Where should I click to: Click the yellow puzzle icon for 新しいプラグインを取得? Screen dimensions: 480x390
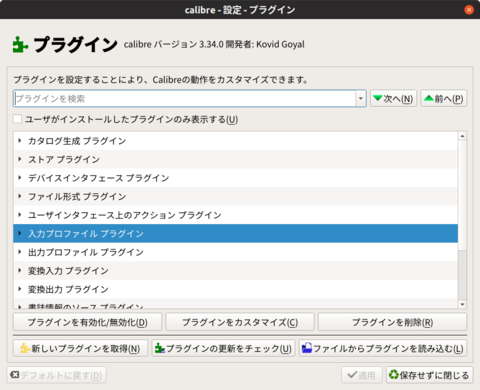(x=25, y=348)
